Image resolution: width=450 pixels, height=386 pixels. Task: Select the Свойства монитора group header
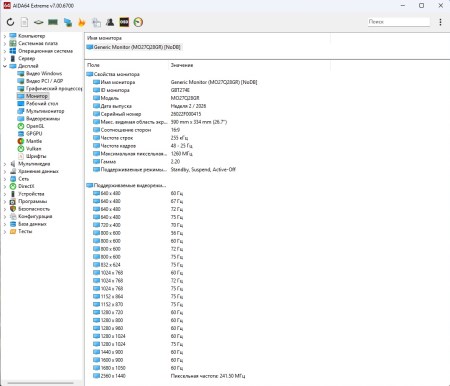tap(113, 74)
